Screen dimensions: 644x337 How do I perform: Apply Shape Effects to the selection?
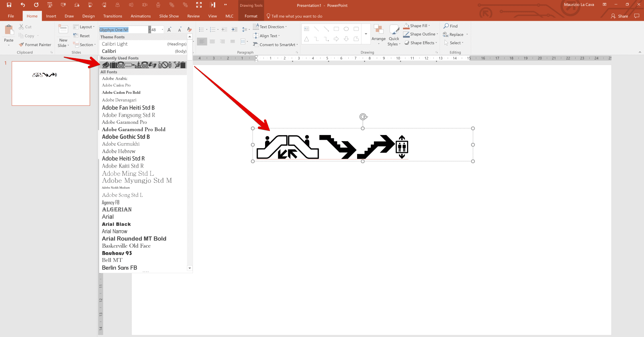[x=420, y=43]
